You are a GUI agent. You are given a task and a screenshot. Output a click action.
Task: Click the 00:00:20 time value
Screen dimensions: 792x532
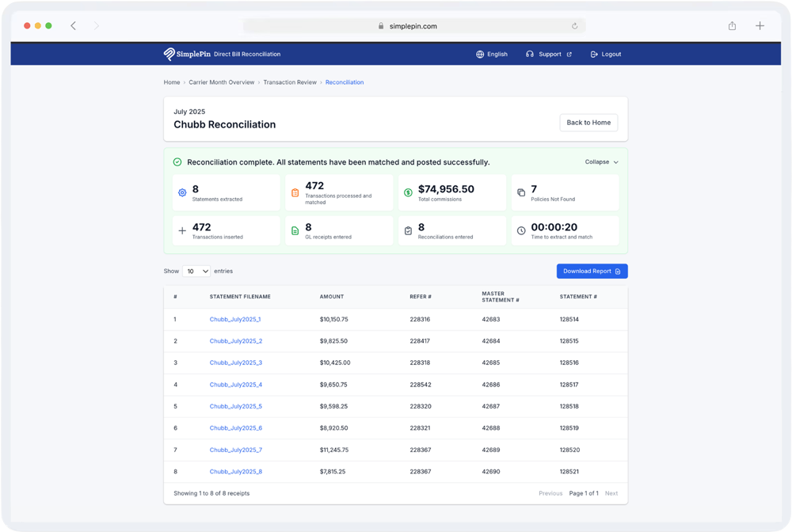(x=554, y=227)
